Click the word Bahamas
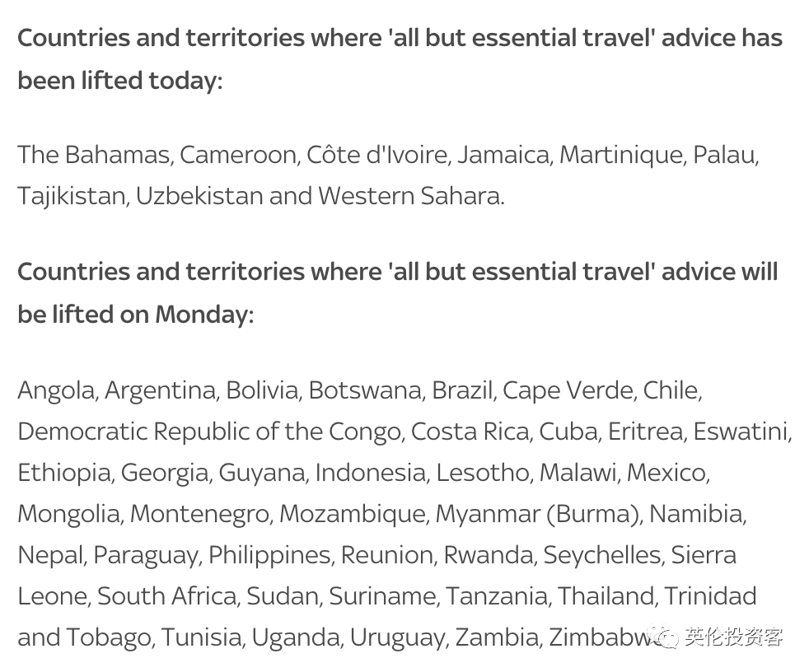Viewport: 809px width, 672px height. point(117,154)
